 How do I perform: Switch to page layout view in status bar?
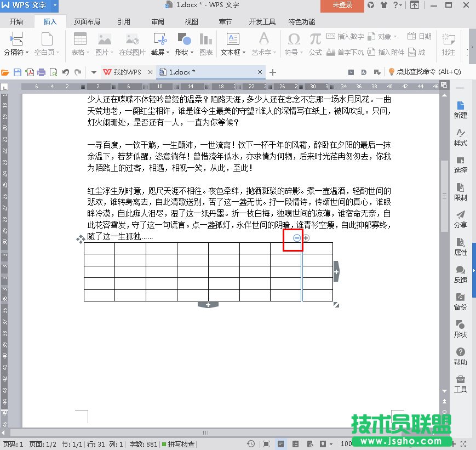pos(280,444)
